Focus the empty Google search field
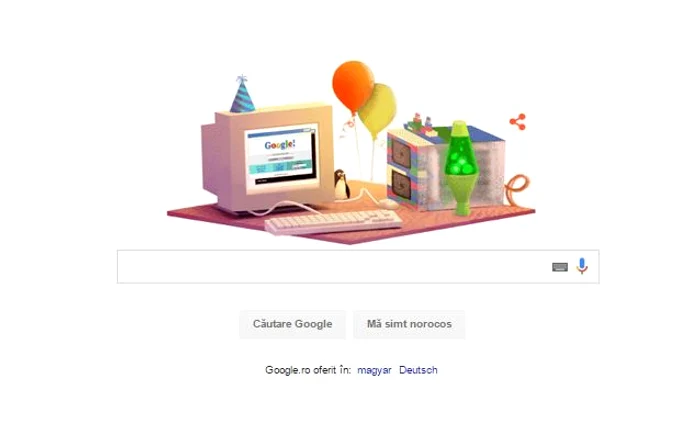 tap(333, 267)
